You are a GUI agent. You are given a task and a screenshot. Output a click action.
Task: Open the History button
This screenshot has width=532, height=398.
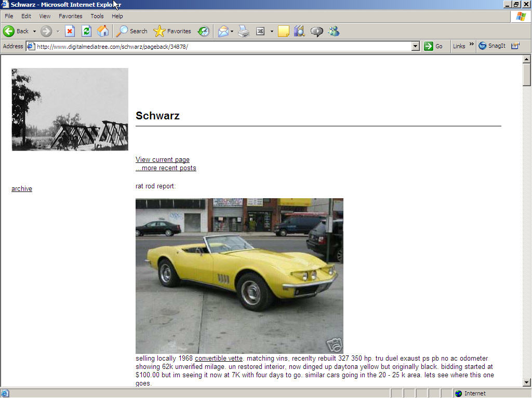(x=204, y=31)
